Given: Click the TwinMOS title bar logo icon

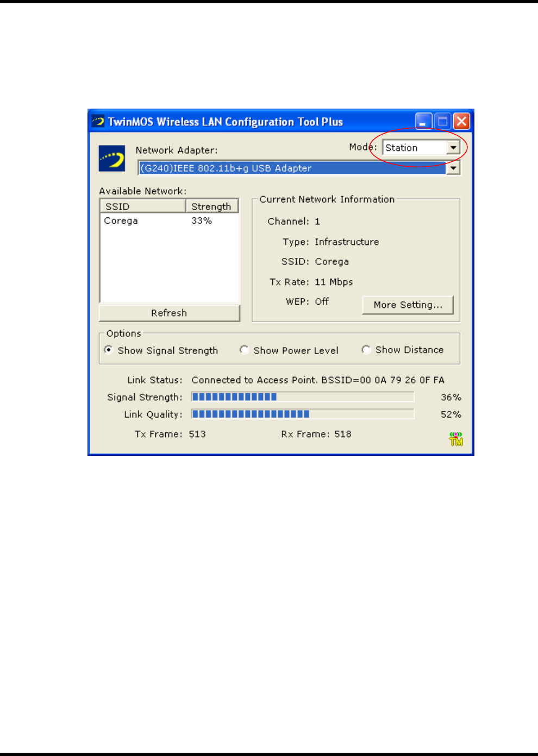Looking at the screenshot, I should pyautogui.click(x=98, y=121).
